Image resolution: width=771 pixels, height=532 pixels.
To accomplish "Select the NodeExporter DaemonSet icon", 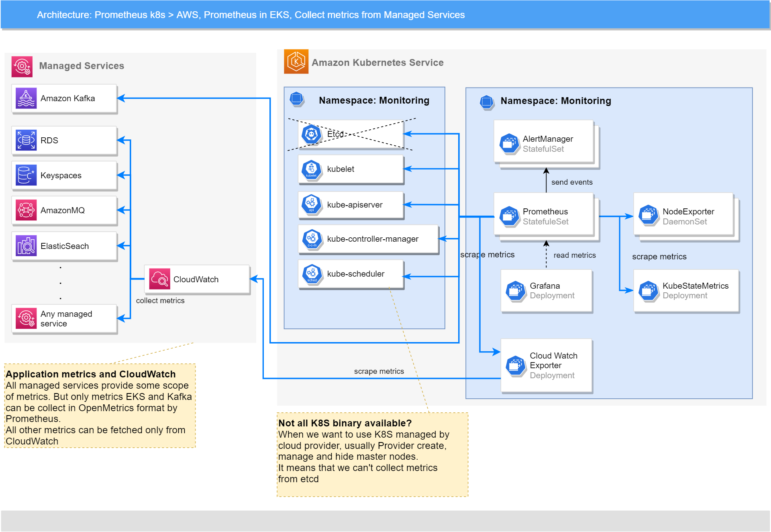I will [648, 215].
